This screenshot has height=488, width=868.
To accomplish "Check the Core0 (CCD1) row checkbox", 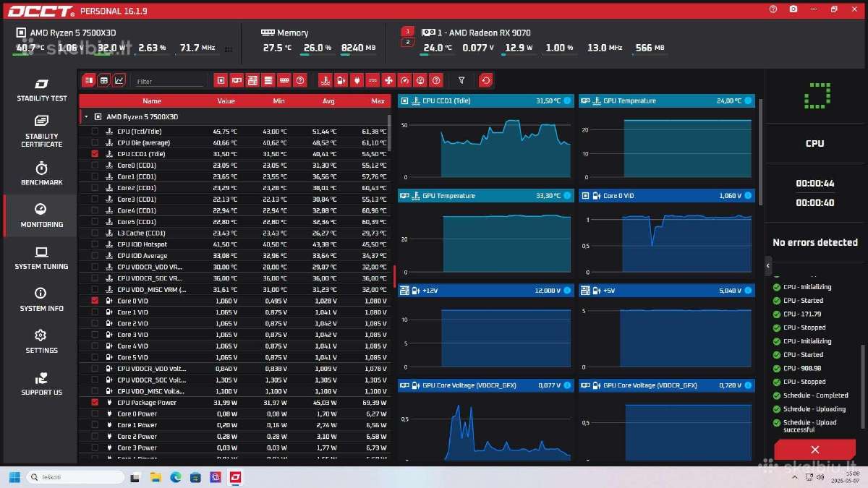I will pyautogui.click(x=95, y=166).
